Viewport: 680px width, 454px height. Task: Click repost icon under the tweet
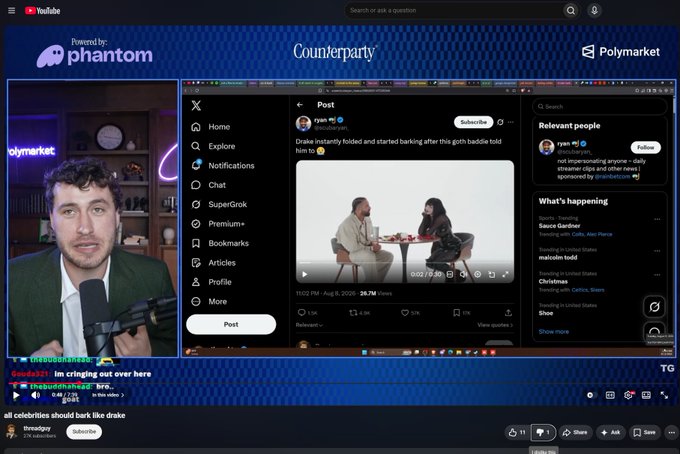pos(353,313)
